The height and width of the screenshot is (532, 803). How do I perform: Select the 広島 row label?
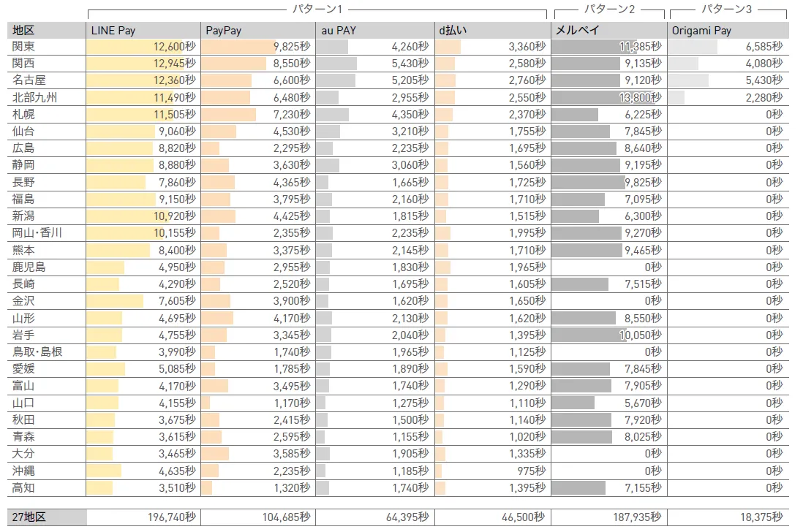point(23,148)
